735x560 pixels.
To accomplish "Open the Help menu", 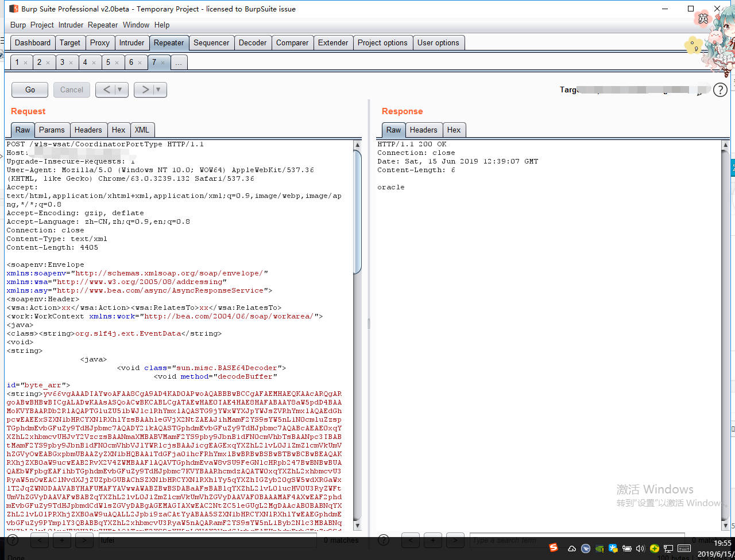I will click(x=162, y=25).
